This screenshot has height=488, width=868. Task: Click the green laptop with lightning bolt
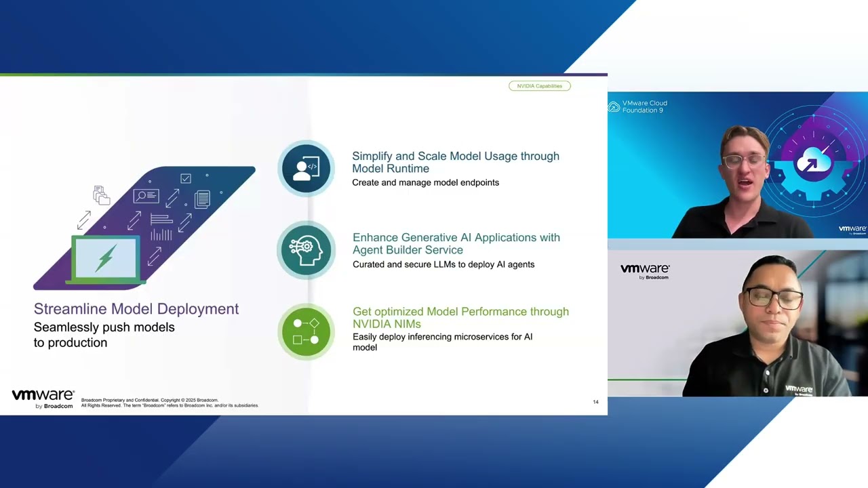coord(105,260)
